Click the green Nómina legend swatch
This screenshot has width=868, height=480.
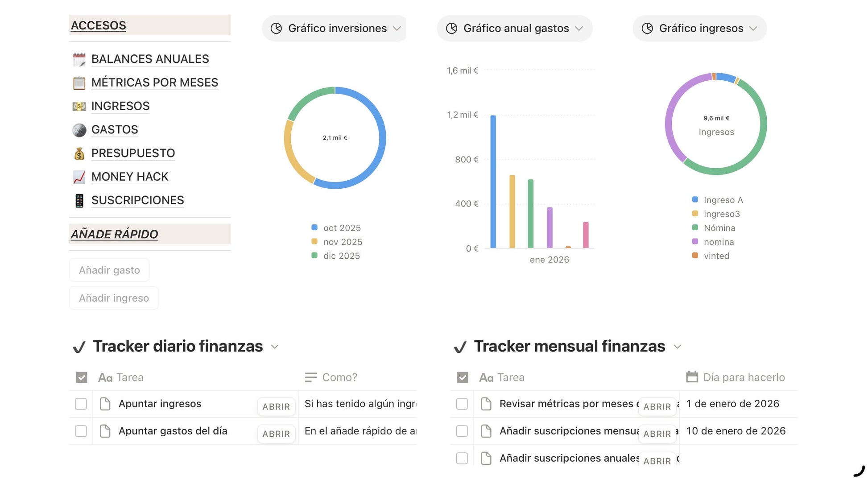pos(695,228)
